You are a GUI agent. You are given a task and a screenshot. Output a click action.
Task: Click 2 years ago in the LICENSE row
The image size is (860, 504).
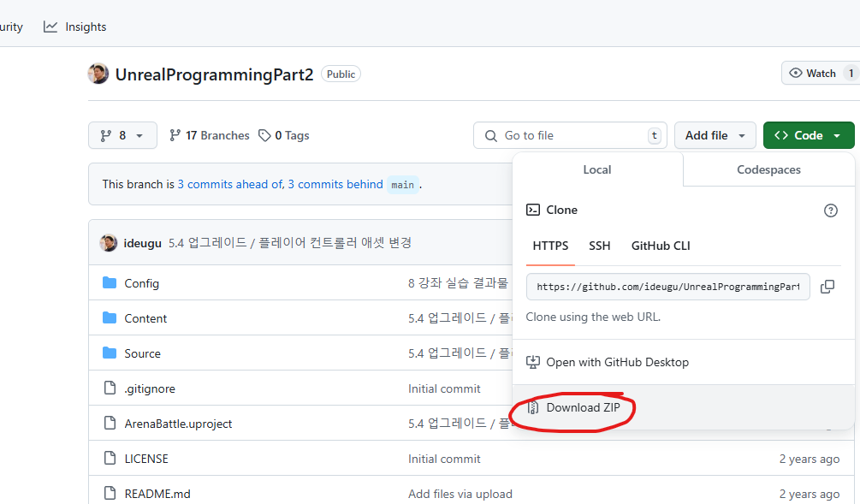point(809,459)
